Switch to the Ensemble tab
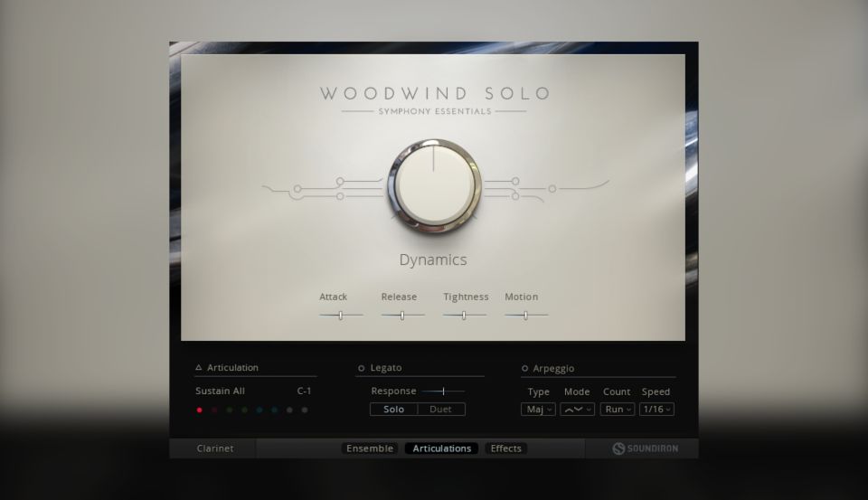The image size is (868, 500). (x=369, y=448)
